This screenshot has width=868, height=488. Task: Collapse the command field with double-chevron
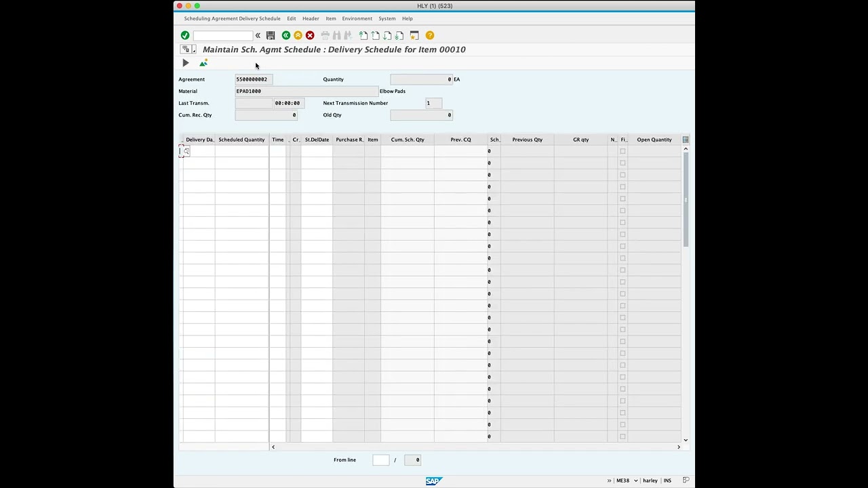click(x=258, y=35)
